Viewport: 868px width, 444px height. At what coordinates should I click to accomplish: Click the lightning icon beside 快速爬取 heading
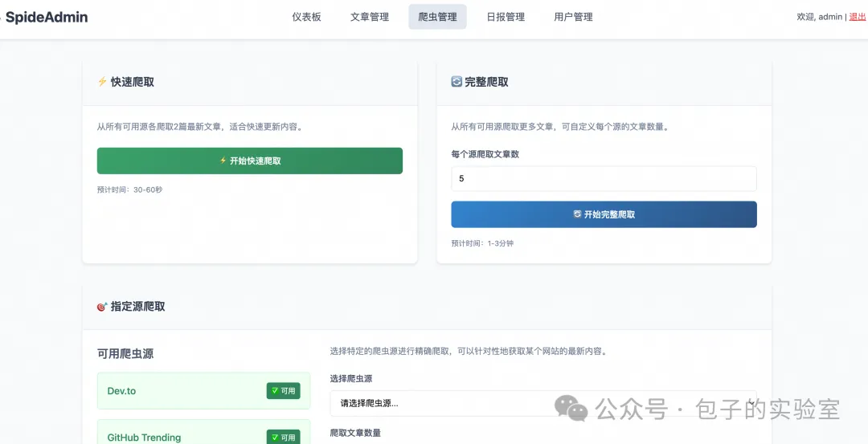tap(102, 82)
